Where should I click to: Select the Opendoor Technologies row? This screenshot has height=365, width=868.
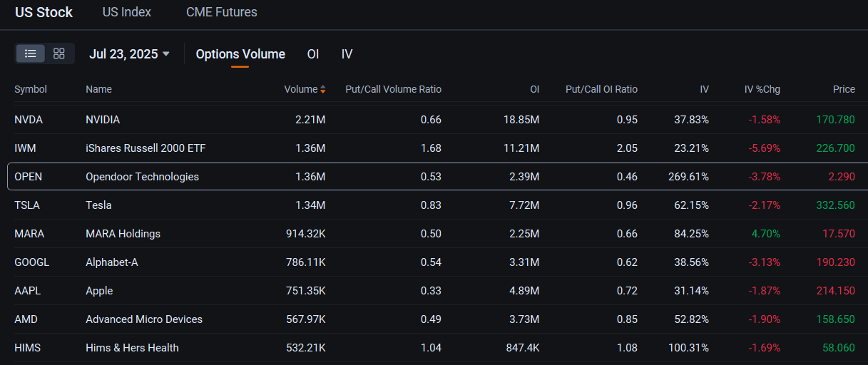click(142, 177)
